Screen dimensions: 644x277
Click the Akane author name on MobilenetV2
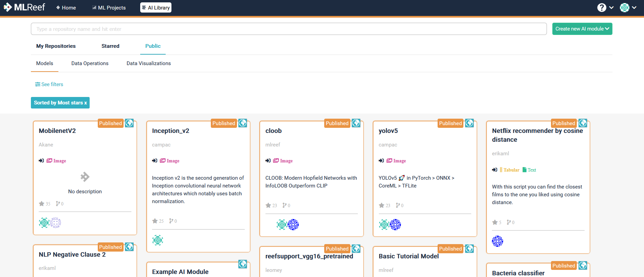(x=46, y=145)
